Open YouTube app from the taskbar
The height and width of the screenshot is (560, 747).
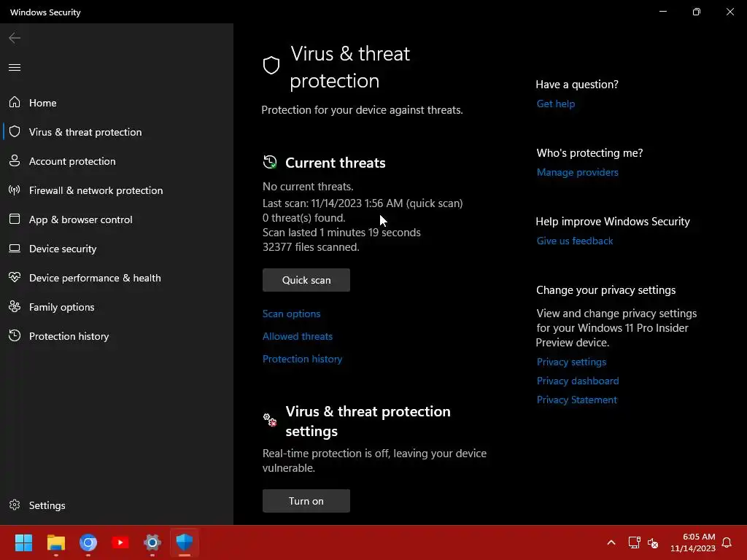[x=120, y=542]
